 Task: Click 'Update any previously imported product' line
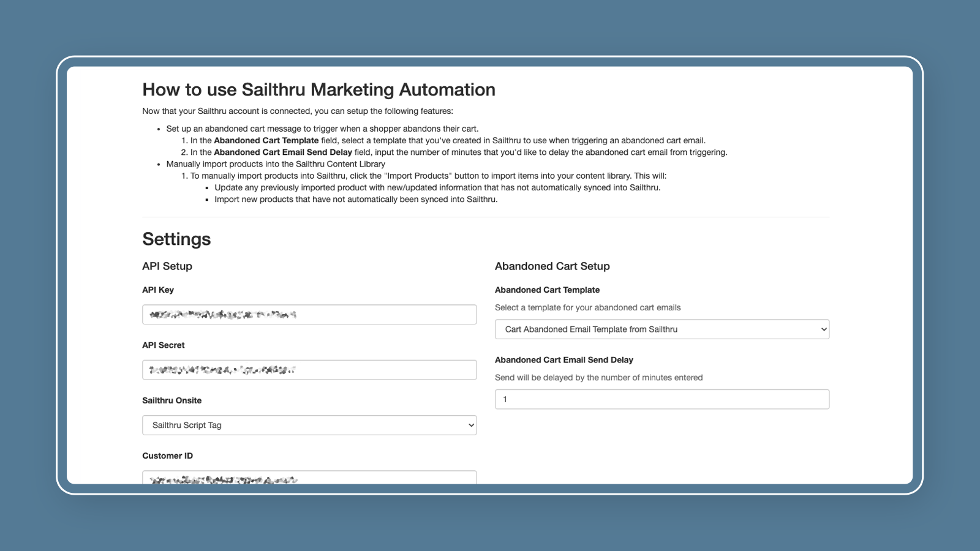(x=437, y=188)
